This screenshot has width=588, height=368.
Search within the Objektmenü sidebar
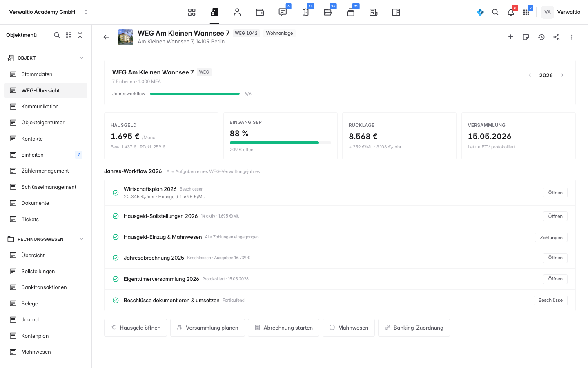(57, 35)
